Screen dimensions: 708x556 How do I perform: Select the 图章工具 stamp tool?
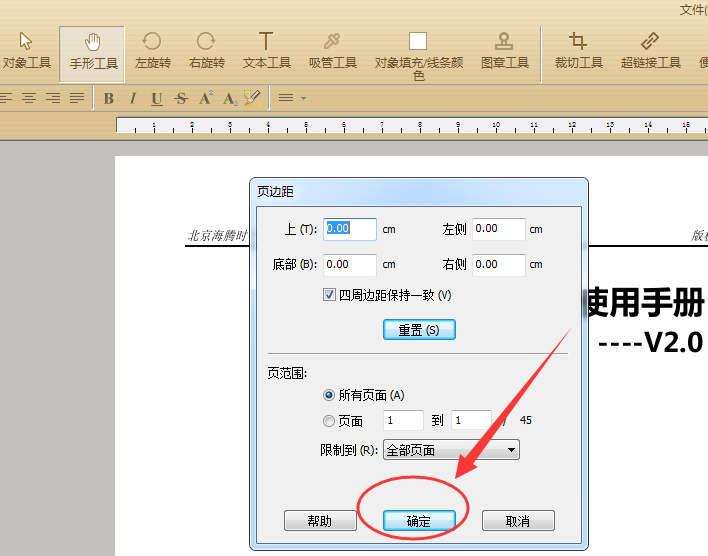coord(504,51)
